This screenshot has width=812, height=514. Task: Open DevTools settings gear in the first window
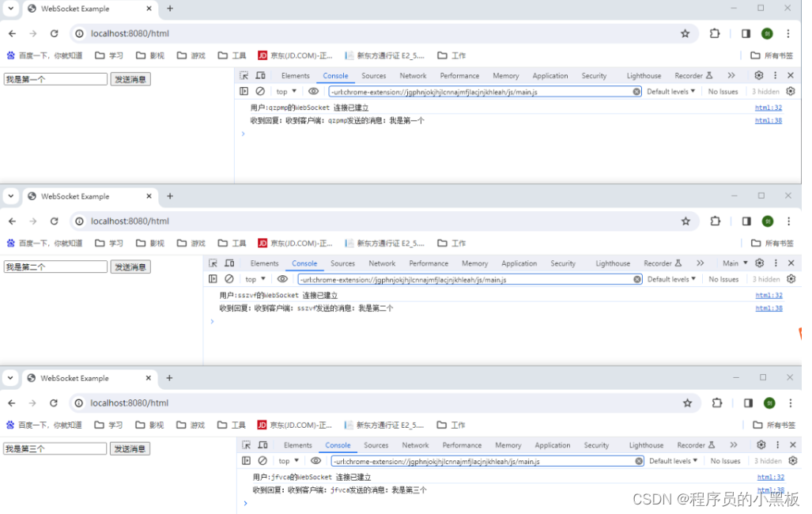pyautogui.click(x=757, y=75)
